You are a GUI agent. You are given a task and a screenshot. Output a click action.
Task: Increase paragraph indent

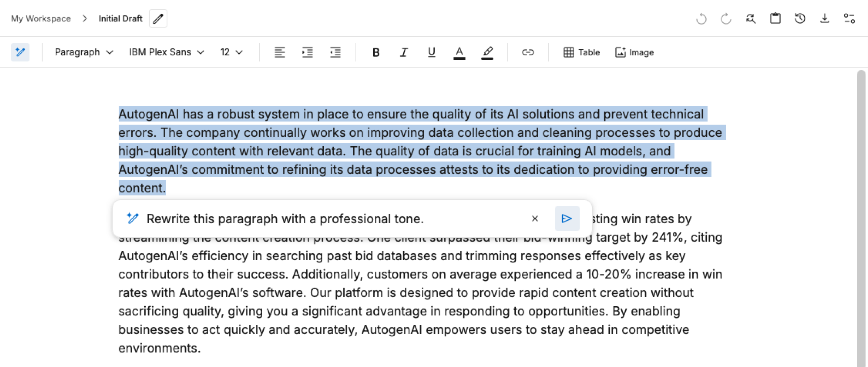click(307, 52)
